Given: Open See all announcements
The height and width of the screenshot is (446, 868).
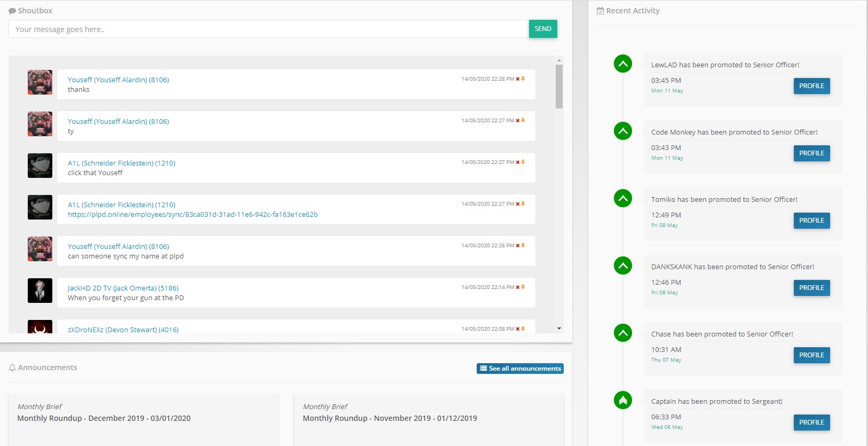Looking at the screenshot, I should click(x=520, y=369).
